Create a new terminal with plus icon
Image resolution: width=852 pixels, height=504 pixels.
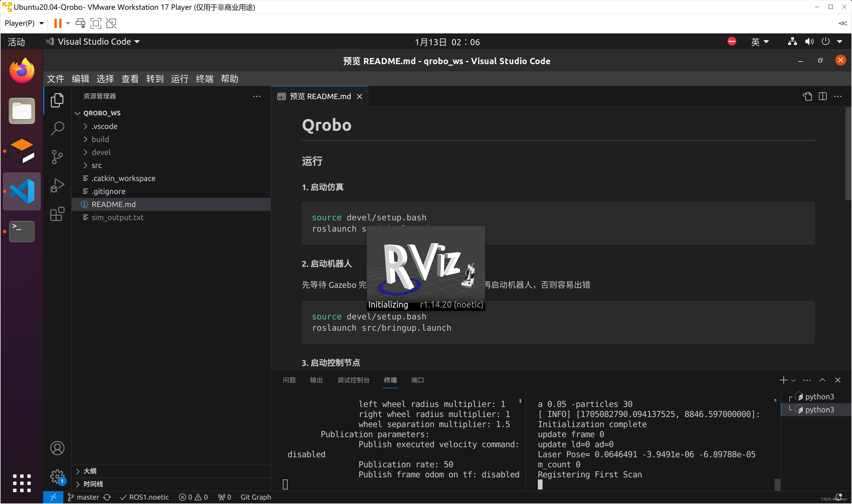point(783,380)
